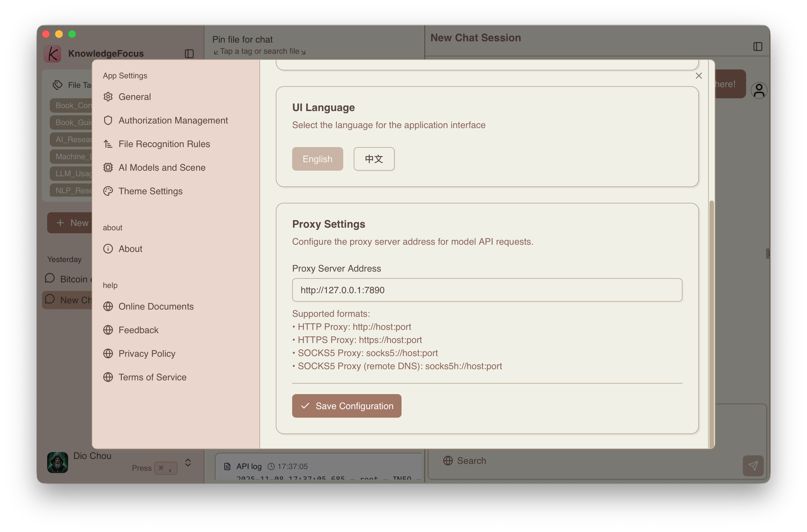Expand the Dio Chou user account menu chevron

click(188, 463)
